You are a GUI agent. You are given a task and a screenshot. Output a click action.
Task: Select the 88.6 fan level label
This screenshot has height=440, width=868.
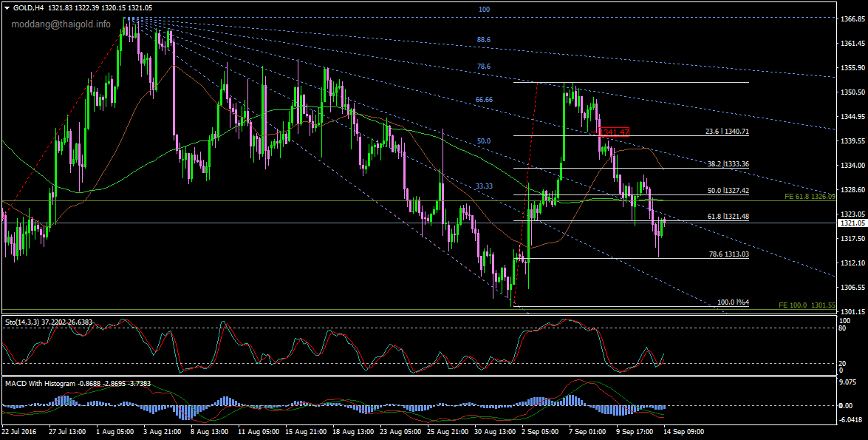pyautogui.click(x=484, y=40)
